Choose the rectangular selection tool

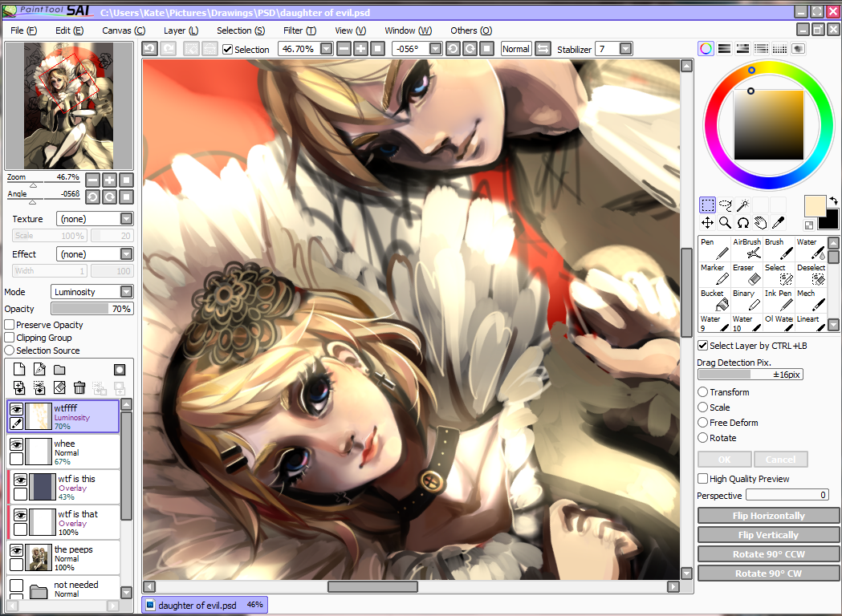pyautogui.click(x=707, y=205)
